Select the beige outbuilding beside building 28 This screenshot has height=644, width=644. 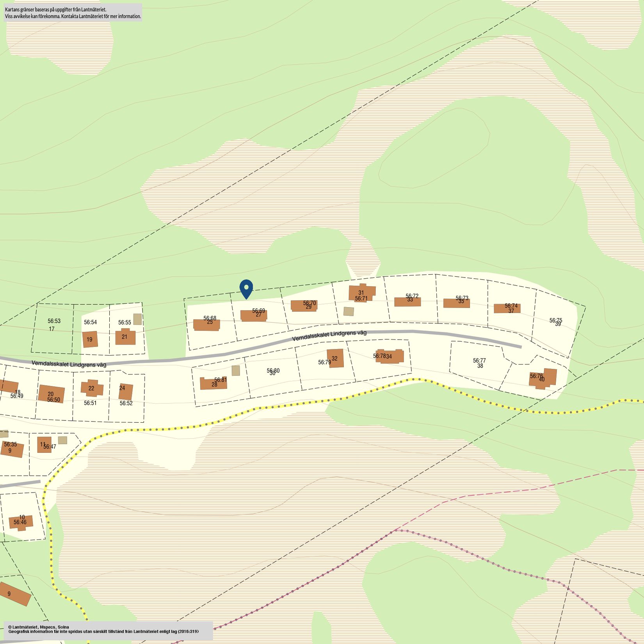coord(235,370)
